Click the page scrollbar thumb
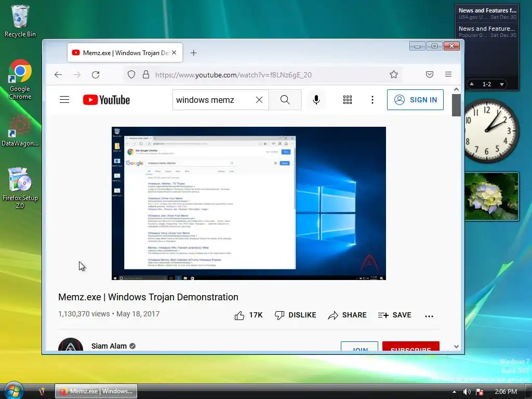The image size is (532, 399). point(456,105)
